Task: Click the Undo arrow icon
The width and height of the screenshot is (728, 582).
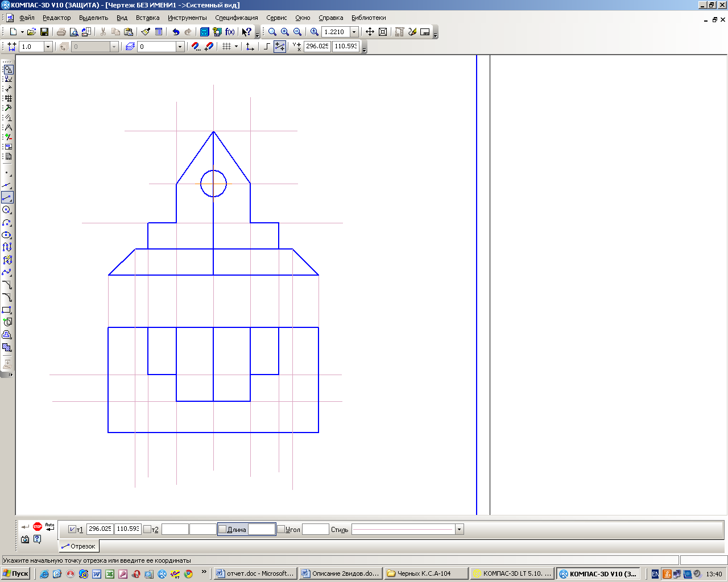Action: point(176,32)
